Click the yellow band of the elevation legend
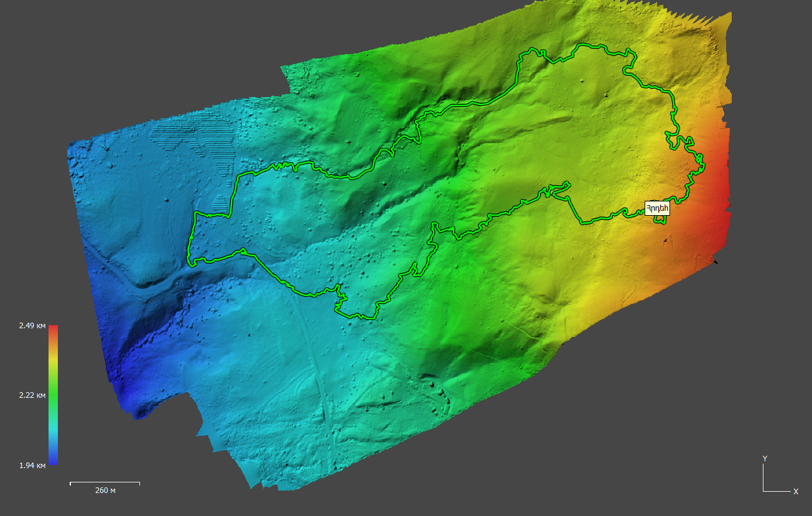This screenshot has width=812, height=516. pos(54,361)
